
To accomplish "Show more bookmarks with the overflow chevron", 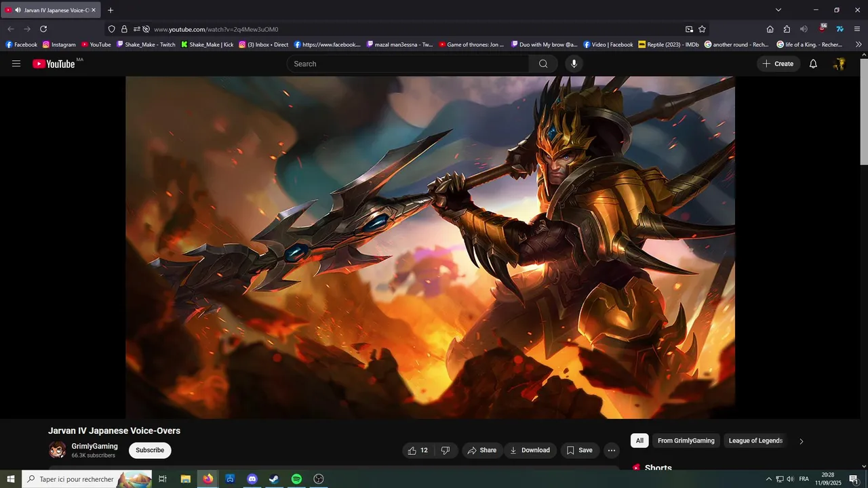I will pos(859,45).
